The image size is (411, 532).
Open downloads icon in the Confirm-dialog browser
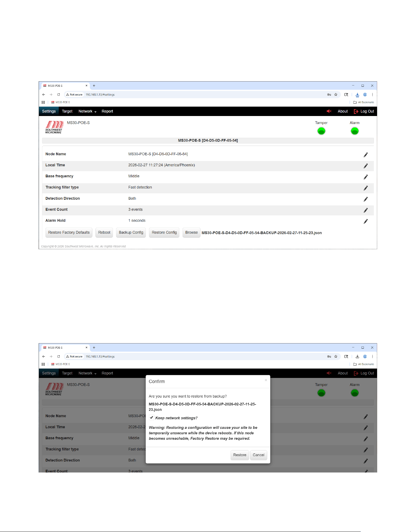point(357,356)
